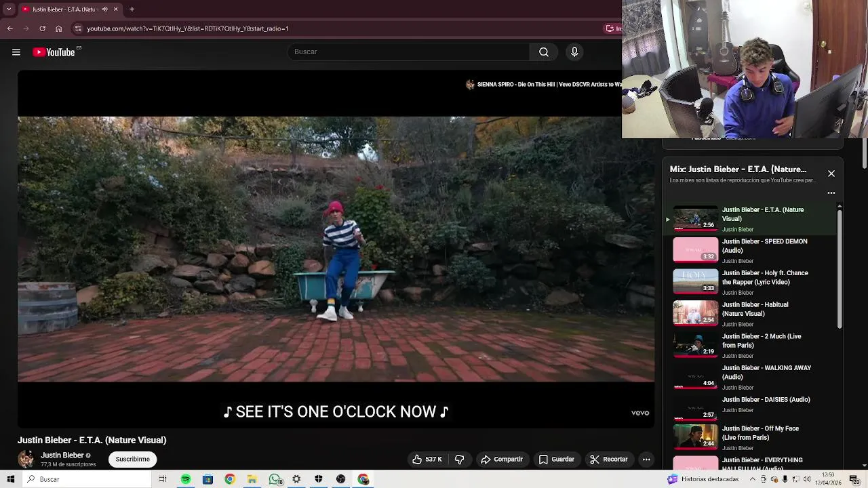Open more actions menu under video

646,460
